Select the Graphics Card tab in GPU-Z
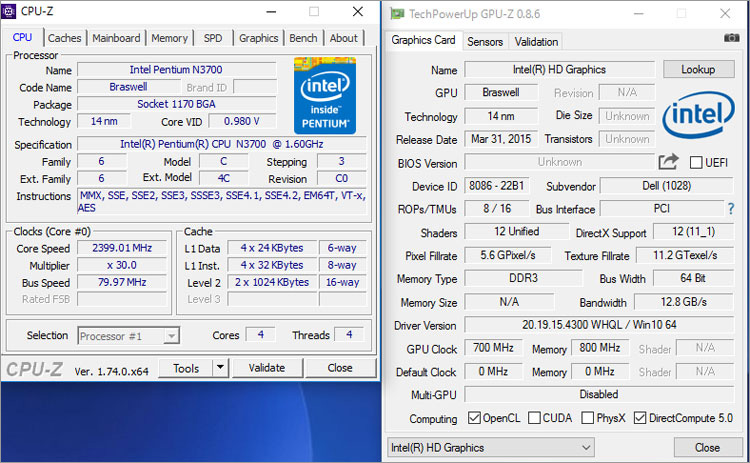The image size is (750, 463). (x=423, y=40)
